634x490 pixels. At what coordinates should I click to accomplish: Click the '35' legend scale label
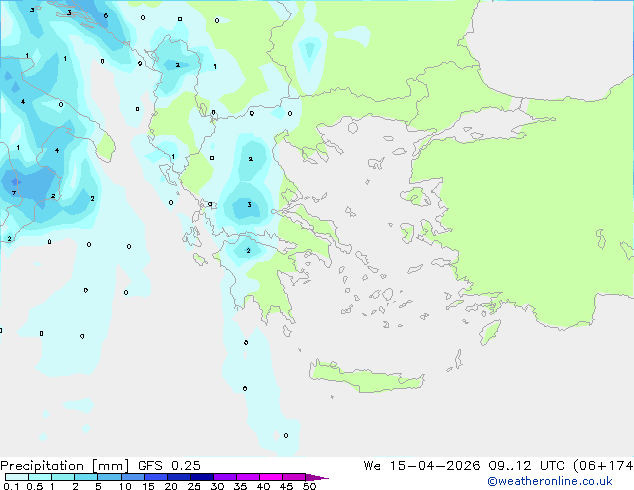point(240,486)
